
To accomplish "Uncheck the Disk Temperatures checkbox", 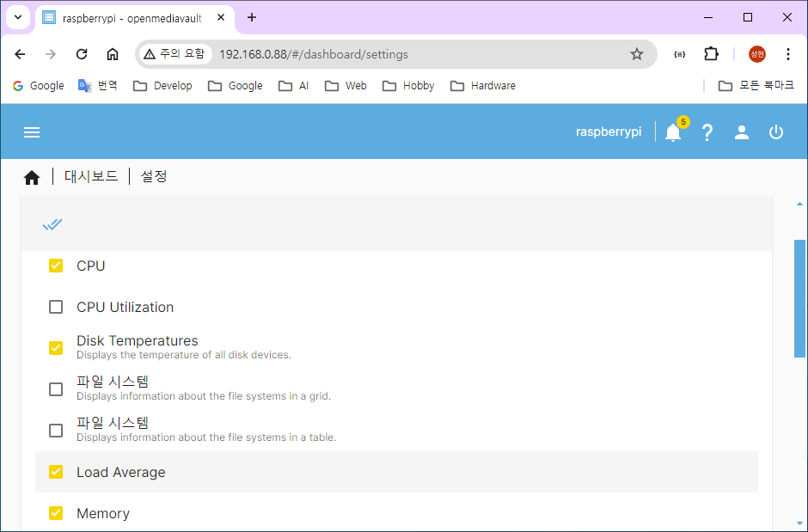I will pos(56,348).
